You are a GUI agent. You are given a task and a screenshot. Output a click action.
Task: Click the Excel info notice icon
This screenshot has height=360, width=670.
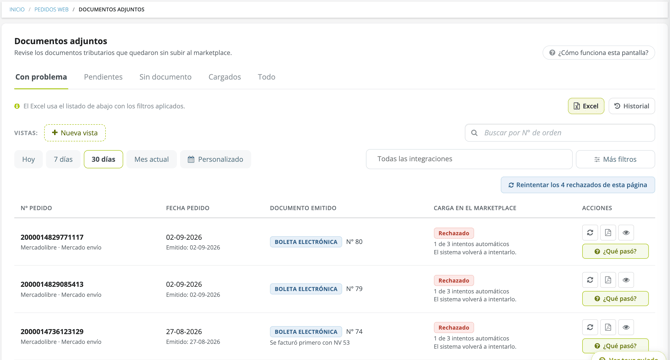click(x=17, y=106)
